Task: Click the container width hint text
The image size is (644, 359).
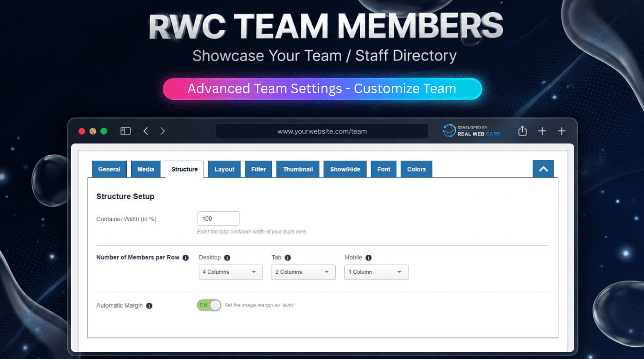Action: tap(252, 232)
